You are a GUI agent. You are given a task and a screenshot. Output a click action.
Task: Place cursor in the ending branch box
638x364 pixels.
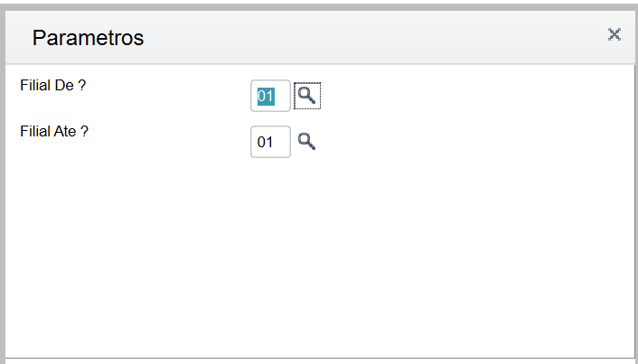(x=270, y=142)
